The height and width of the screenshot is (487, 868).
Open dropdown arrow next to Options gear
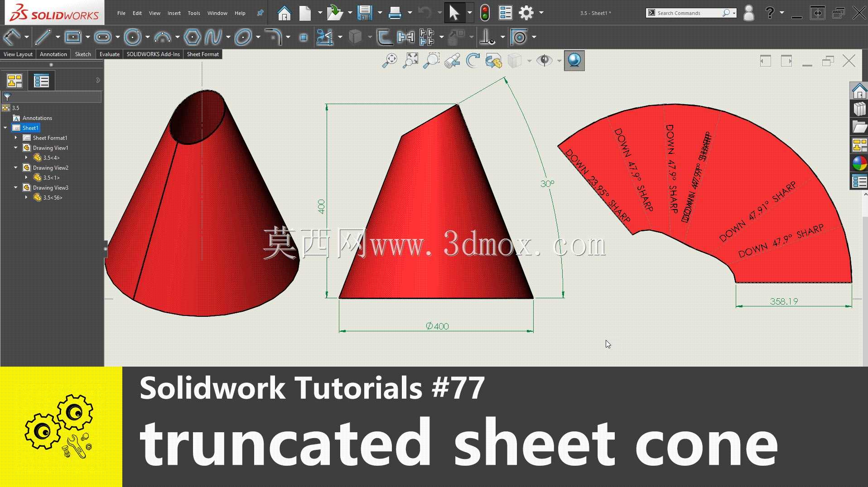[541, 13]
